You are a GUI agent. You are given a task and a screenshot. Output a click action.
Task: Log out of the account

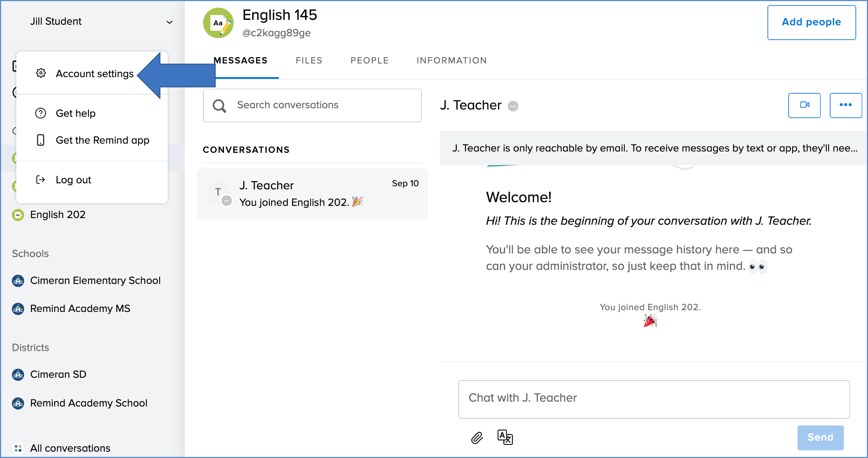(x=73, y=180)
